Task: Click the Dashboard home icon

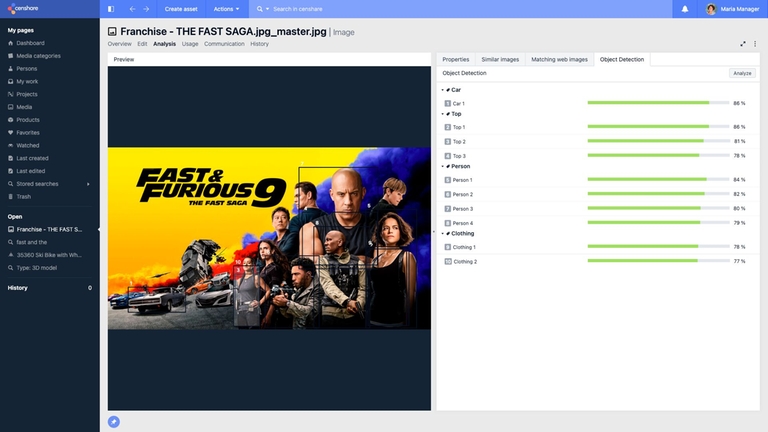Action: 10,43
